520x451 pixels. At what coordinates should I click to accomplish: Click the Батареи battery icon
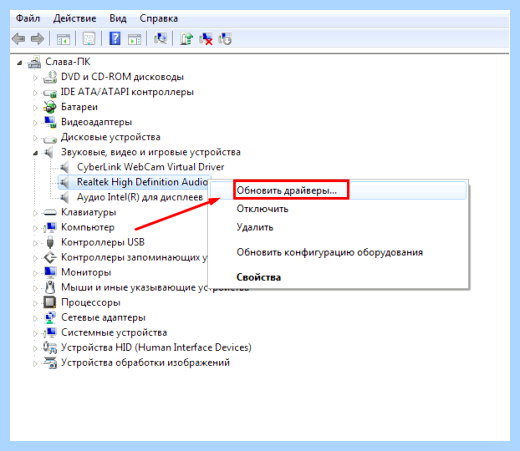tap(50, 107)
